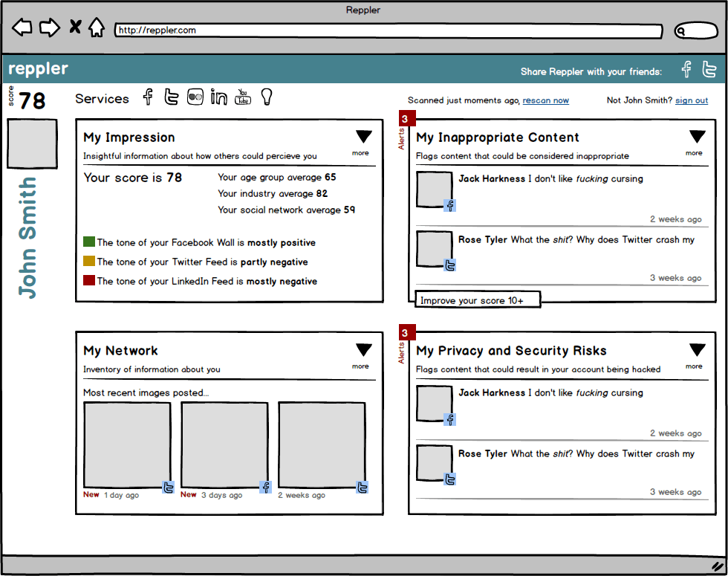Viewport: 728px width, 576px height.
Task: Expand My Privacy and Security Risks arrow
Action: [x=697, y=350]
